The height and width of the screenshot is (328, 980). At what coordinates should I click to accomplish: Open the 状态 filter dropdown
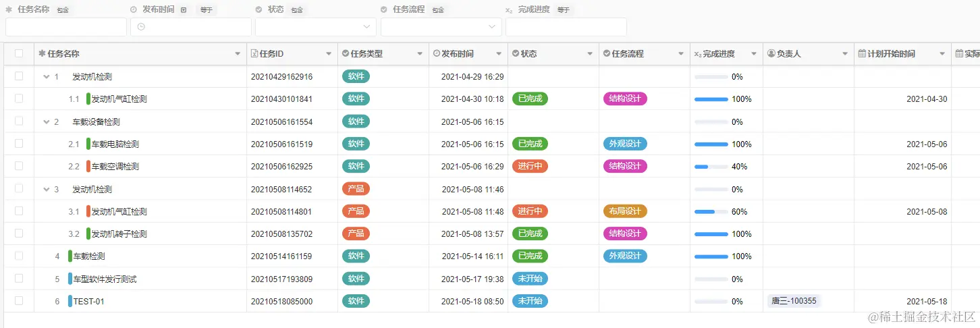[316, 27]
